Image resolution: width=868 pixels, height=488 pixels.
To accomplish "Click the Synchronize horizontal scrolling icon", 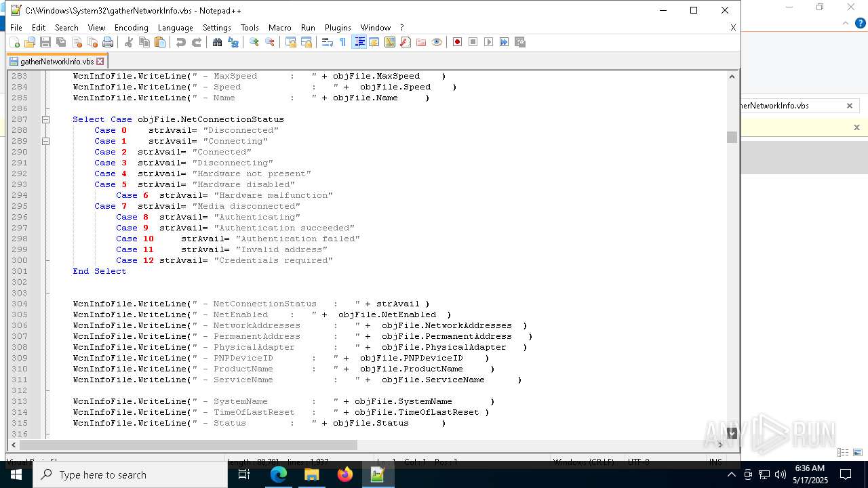I will (307, 42).
